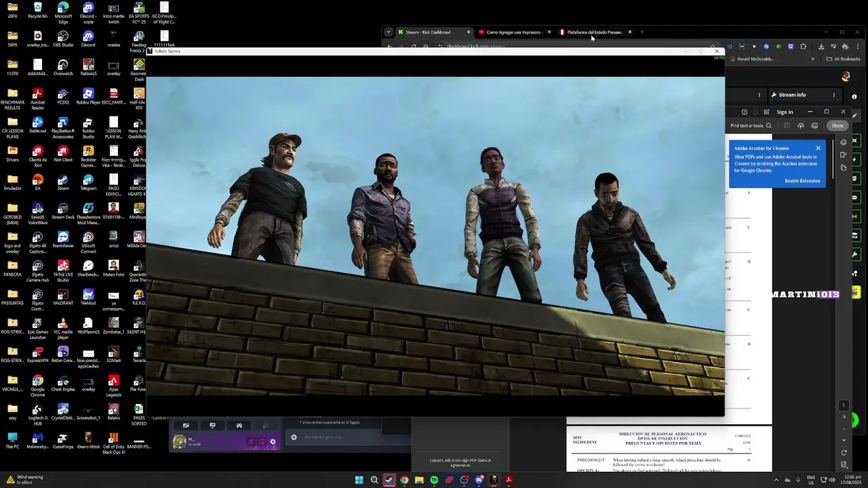Click Enable Extension in Acrobat popup
Screen dimensions: 868x488
[802, 181]
